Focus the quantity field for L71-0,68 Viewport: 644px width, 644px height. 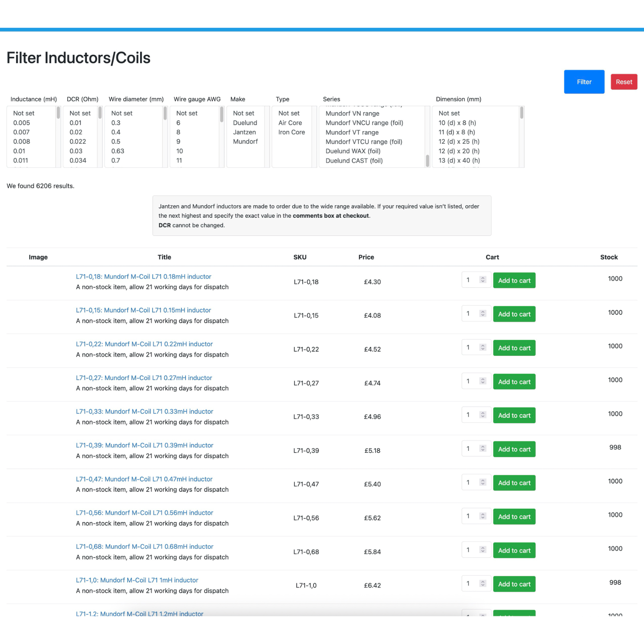476,550
